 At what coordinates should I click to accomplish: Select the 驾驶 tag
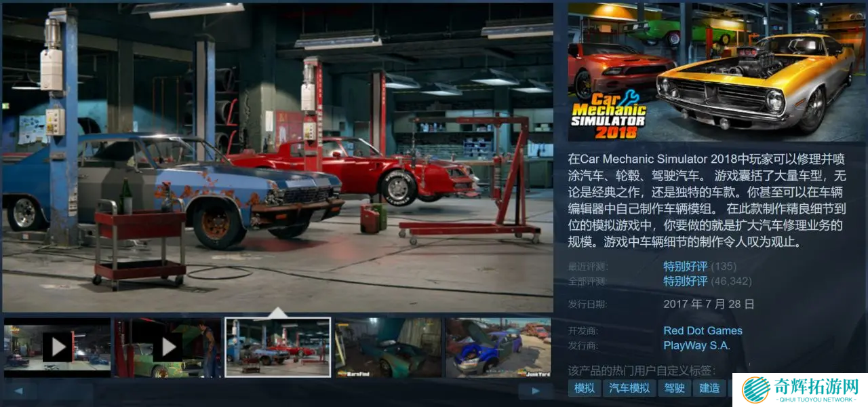674,388
